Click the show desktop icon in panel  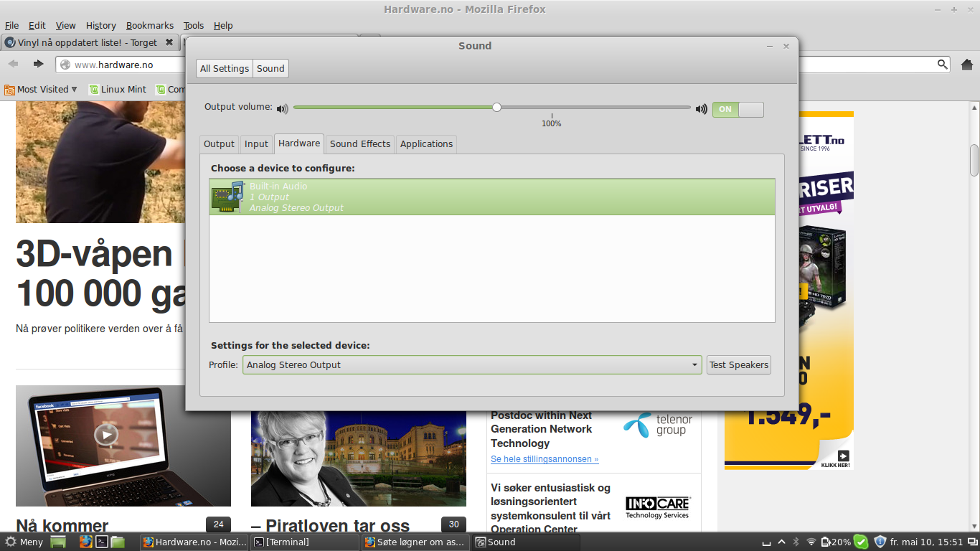click(x=58, y=542)
